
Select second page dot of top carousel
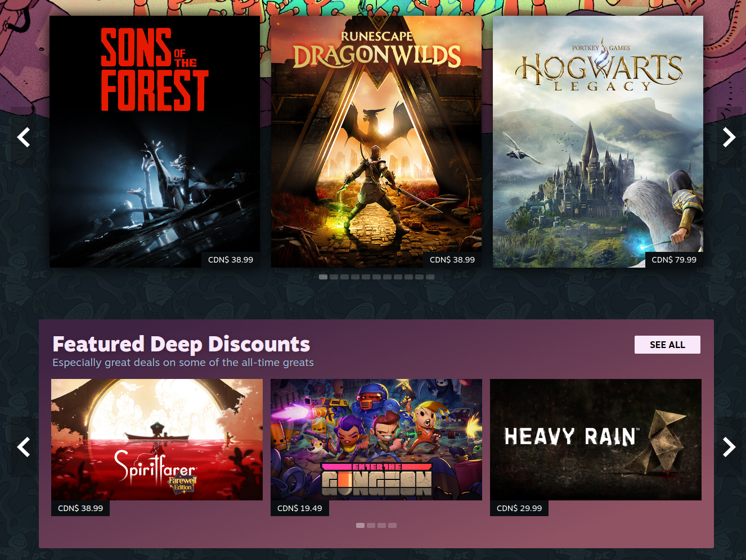(x=334, y=277)
